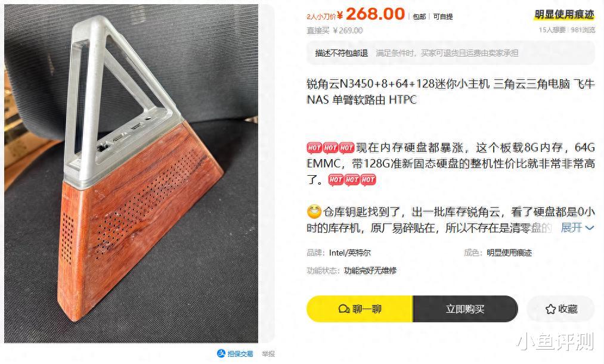
Task: Click the 直接买 ¥269.00 option
Action: (x=334, y=30)
